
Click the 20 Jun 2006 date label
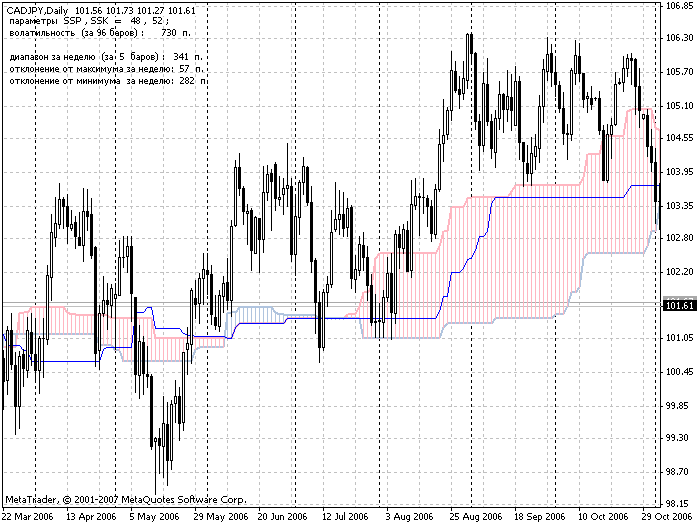[x=283, y=517]
